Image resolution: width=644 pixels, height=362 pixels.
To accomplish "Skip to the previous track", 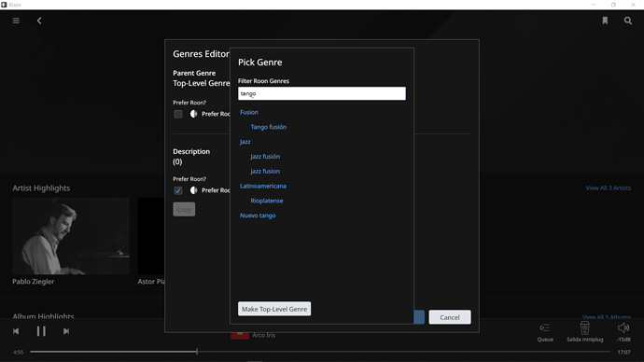I will (x=16, y=331).
